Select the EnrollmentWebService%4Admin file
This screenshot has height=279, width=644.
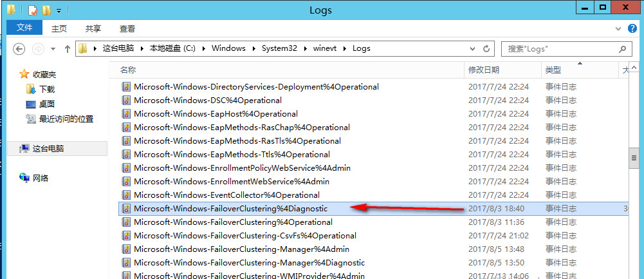point(232,181)
